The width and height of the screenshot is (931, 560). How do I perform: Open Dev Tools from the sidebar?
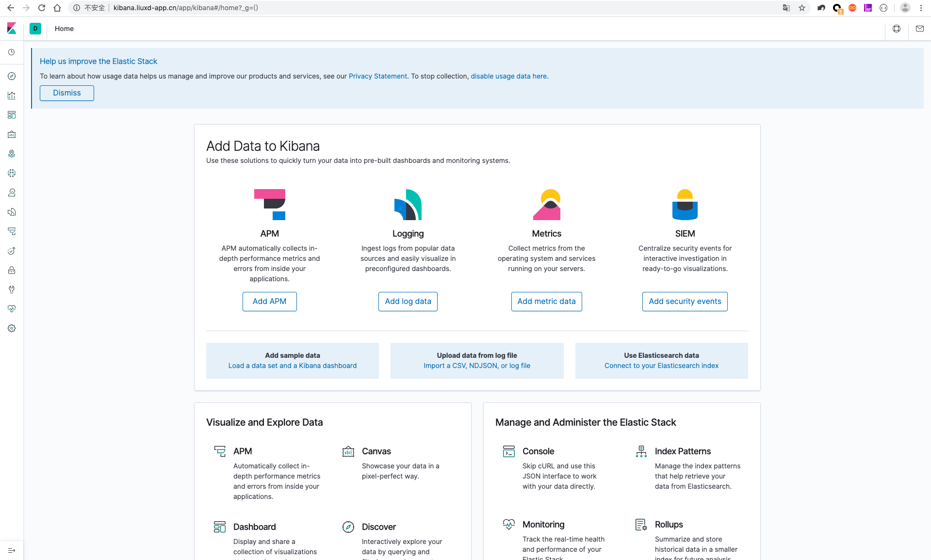12,289
